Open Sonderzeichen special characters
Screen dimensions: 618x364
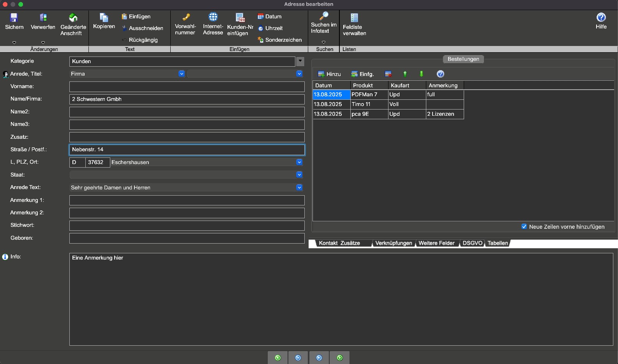pyautogui.click(x=279, y=40)
